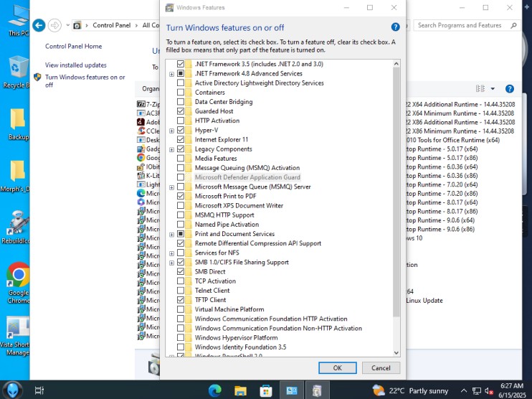The height and width of the screenshot is (399, 532).
Task: Select Google Chrome desktop shortcut
Action: click(19, 283)
